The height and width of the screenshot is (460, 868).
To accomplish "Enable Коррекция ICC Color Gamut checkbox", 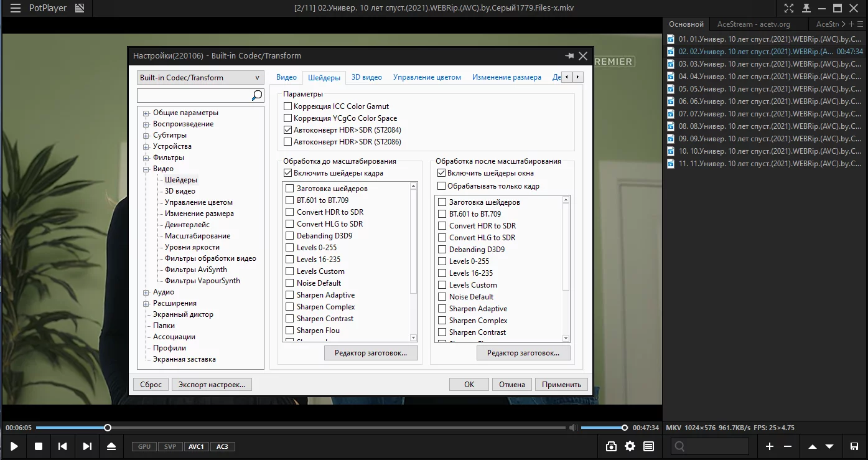I will tap(288, 106).
